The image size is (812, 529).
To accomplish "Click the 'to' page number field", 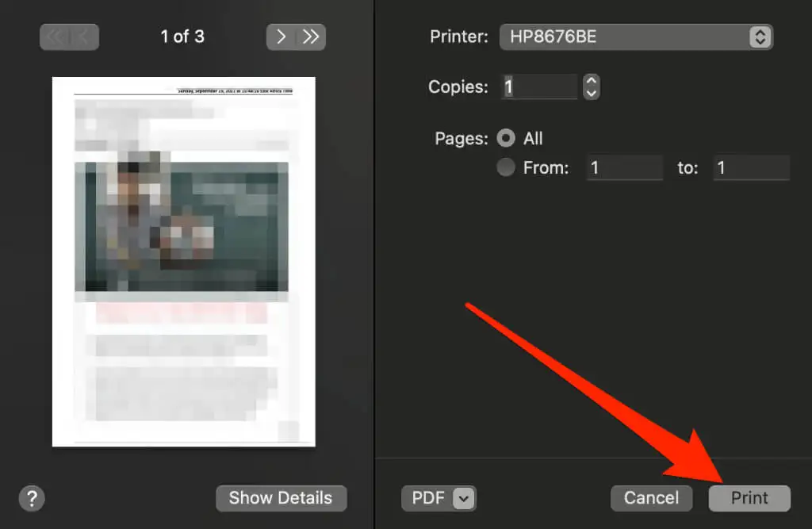I will pyautogui.click(x=752, y=167).
